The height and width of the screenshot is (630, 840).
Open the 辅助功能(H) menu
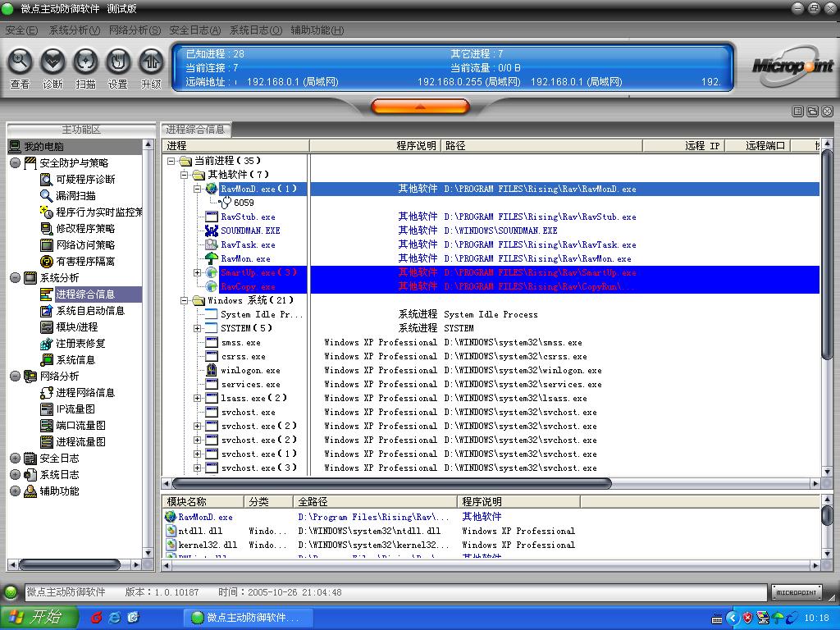click(317, 30)
